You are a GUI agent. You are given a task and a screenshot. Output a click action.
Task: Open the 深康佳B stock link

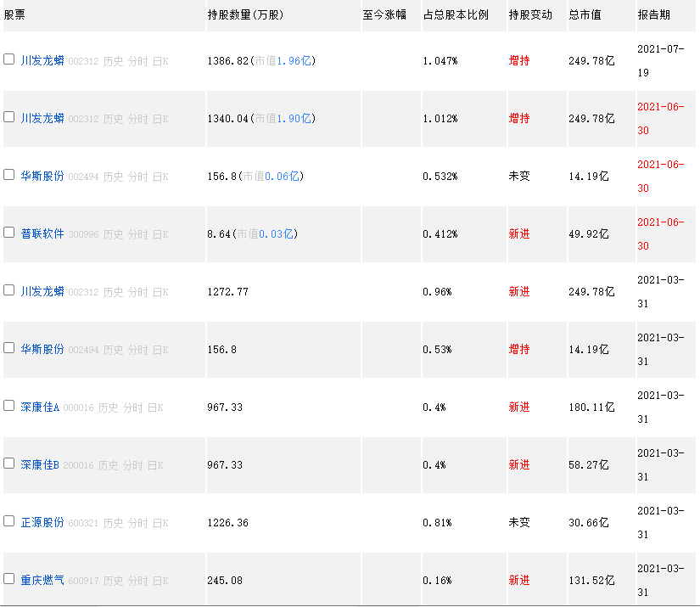[x=40, y=464]
